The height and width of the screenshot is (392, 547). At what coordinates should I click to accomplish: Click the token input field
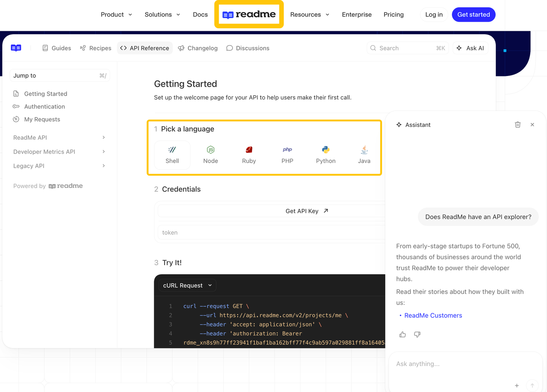271,233
